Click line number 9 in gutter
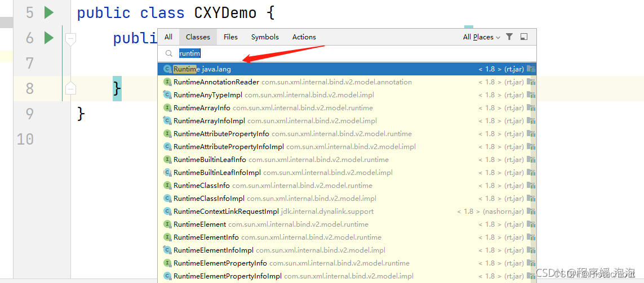 [x=29, y=114]
